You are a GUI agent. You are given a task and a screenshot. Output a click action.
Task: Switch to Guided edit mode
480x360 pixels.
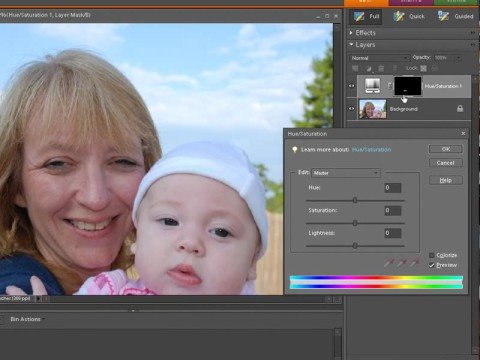[x=455, y=16]
